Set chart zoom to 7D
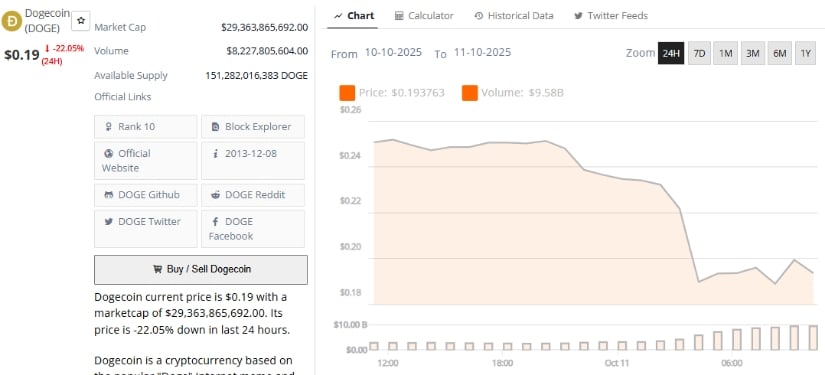Image resolution: width=825 pixels, height=375 pixels. tap(699, 53)
